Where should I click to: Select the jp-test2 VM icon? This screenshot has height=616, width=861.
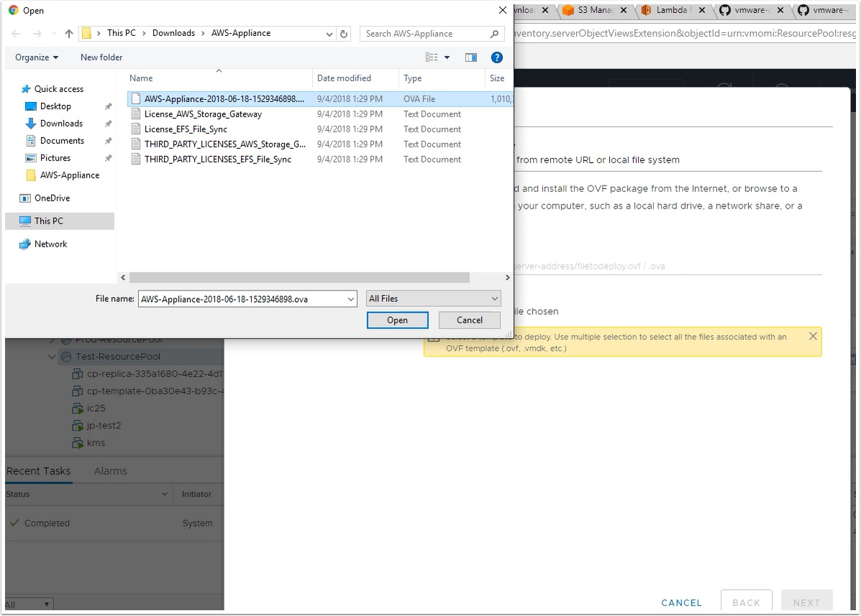pos(78,426)
